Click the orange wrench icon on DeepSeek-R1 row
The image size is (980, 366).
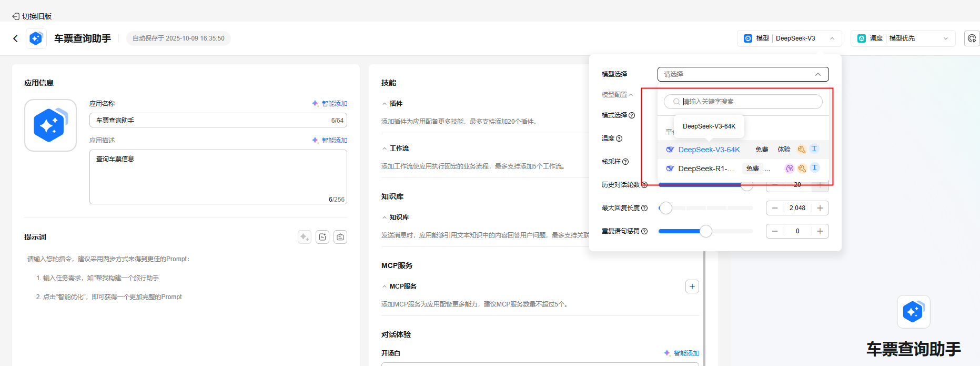pyautogui.click(x=802, y=169)
